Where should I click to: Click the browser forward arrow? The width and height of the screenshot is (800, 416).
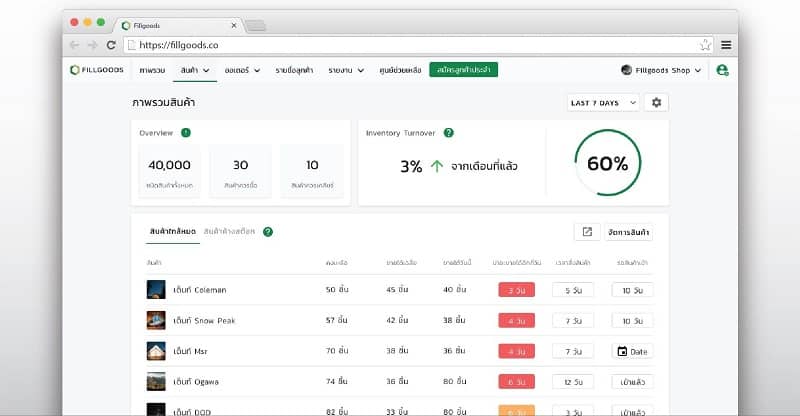coord(92,45)
